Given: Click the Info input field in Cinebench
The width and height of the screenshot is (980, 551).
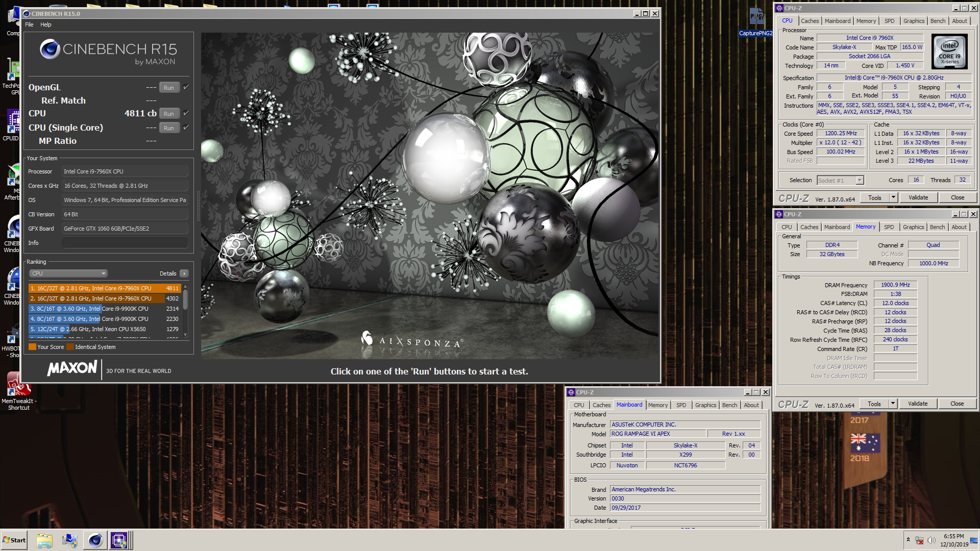Looking at the screenshot, I should (x=125, y=243).
